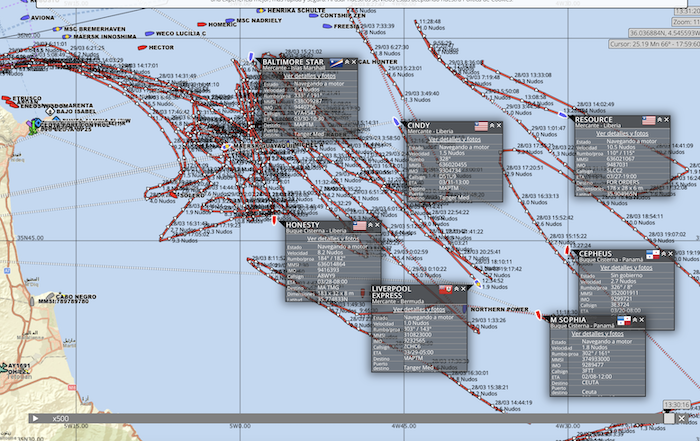Click 'FOR ORDERS' destination in RESOURCE popup
The height and width of the screenshot is (441, 700).
point(622,183)
